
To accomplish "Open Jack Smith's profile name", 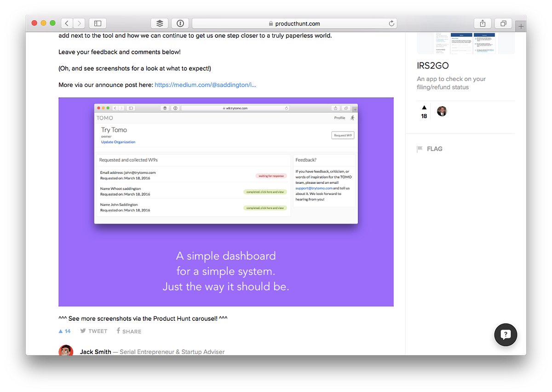I will point(96,352).
